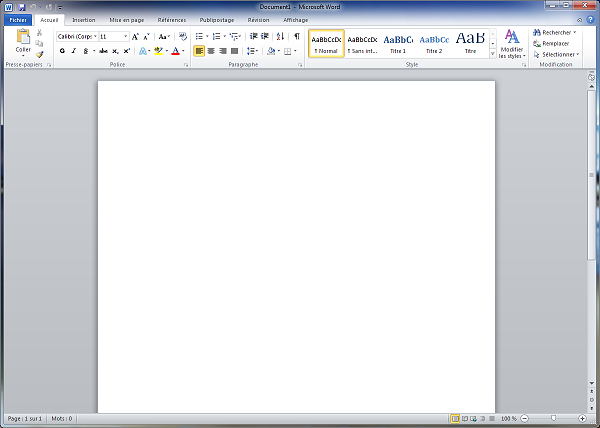Apply strikethrough formatting
600x428 pixels.
point(103,50)
